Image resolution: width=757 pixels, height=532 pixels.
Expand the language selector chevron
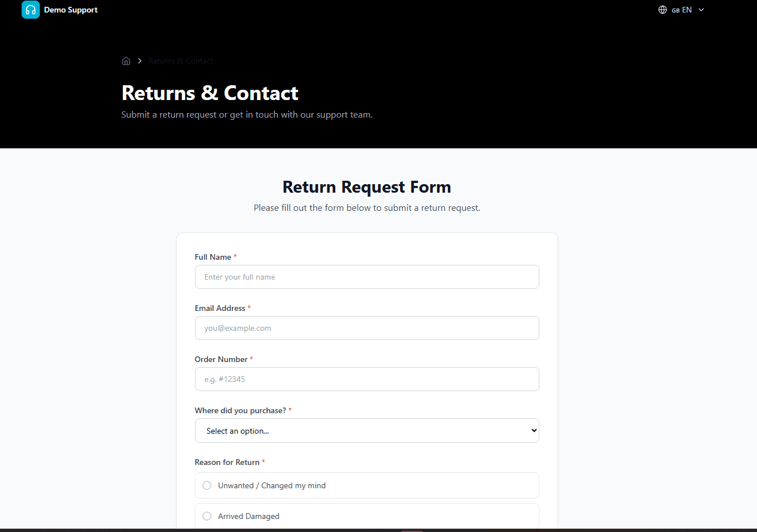click(701, 10)
